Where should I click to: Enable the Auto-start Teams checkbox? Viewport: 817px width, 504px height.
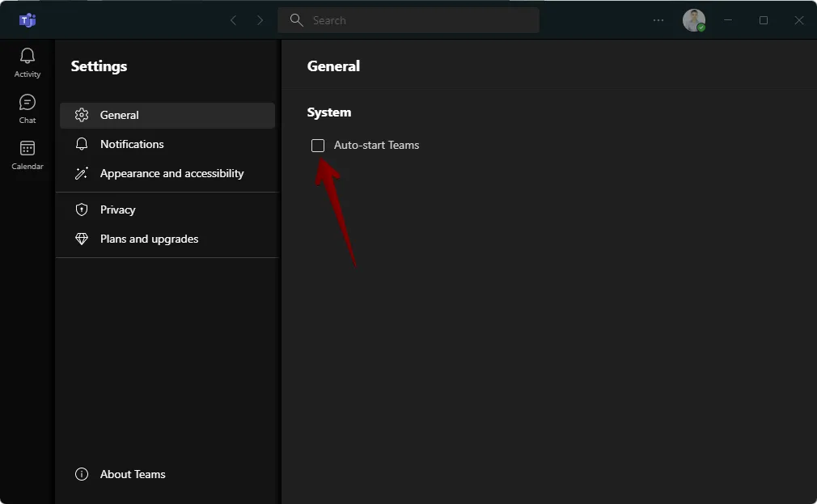click(318, 146)
